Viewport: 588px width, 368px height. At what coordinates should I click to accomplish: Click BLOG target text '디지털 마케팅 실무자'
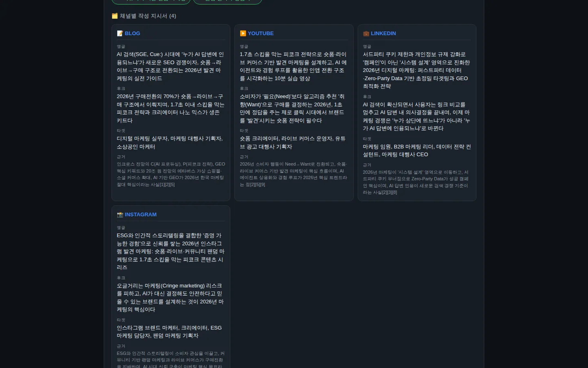142,139
